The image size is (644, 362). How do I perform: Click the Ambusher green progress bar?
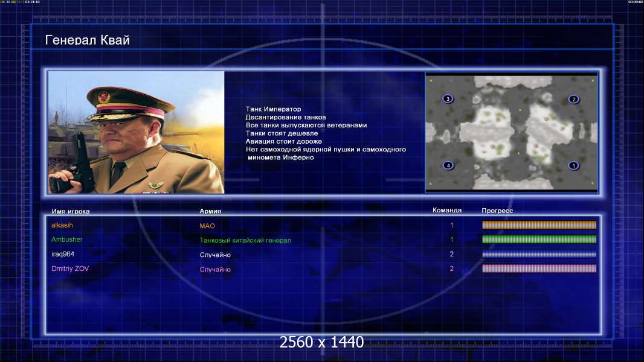[539, 240]
